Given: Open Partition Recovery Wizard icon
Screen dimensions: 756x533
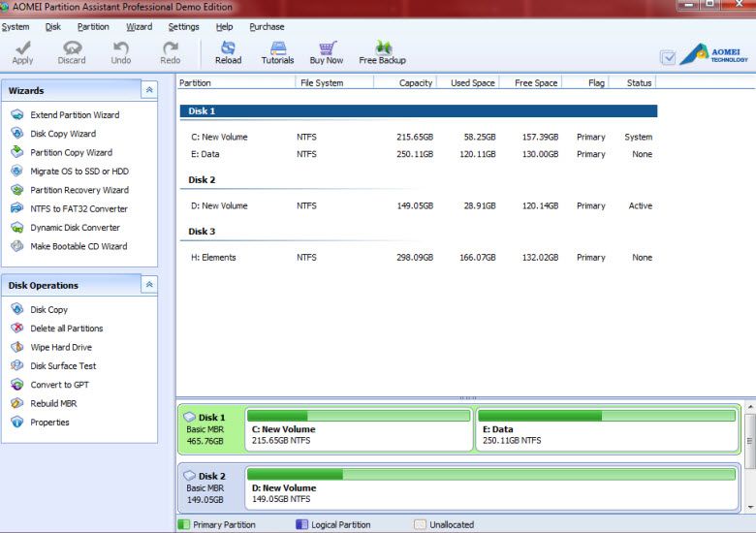Looking at the screenshot, I should [17, 190].
